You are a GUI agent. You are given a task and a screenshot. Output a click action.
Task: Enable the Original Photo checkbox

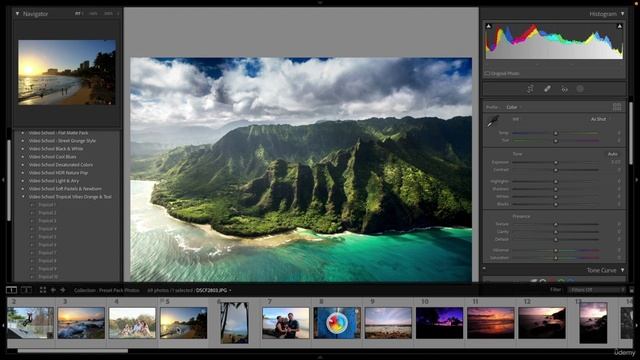pos(487,73)
